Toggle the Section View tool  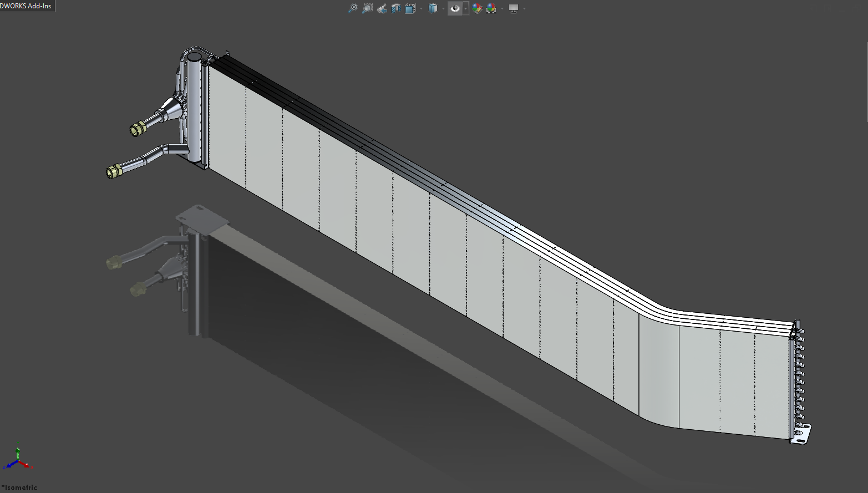click(x=396, y=8)
